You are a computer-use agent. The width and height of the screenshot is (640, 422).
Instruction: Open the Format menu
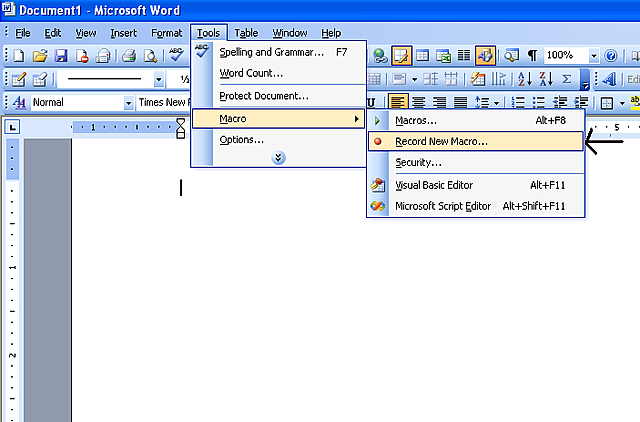tap(167, 33)
